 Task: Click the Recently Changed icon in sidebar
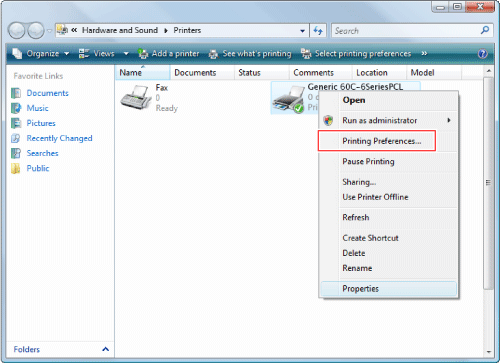16,138
